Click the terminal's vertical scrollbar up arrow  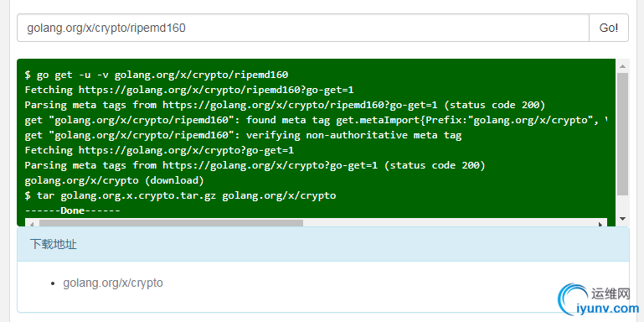tap(622, 66)
